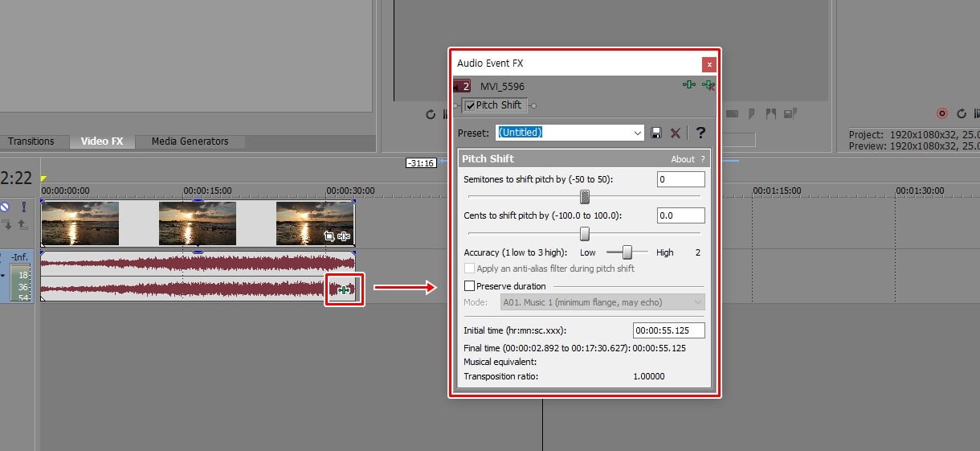Image resolution: width=980 pixels, height=451 pixels.
Task: Delete the preset with the red X icon
Action: coord(676,133)
